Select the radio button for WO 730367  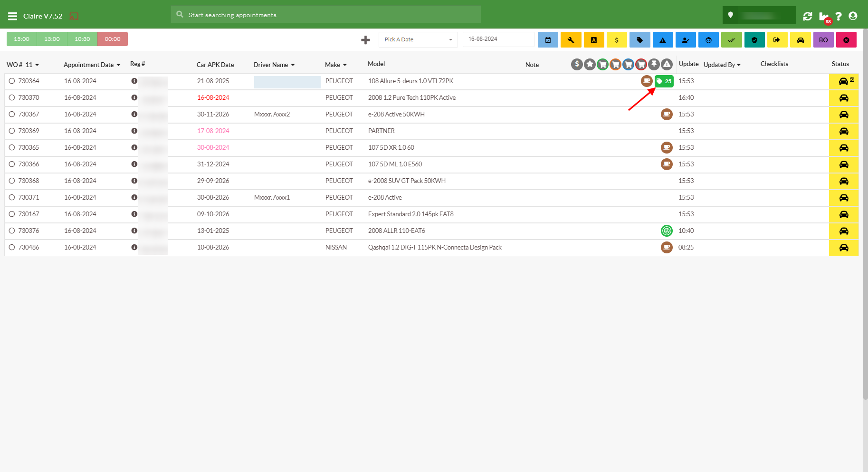(x=12, y=115)
